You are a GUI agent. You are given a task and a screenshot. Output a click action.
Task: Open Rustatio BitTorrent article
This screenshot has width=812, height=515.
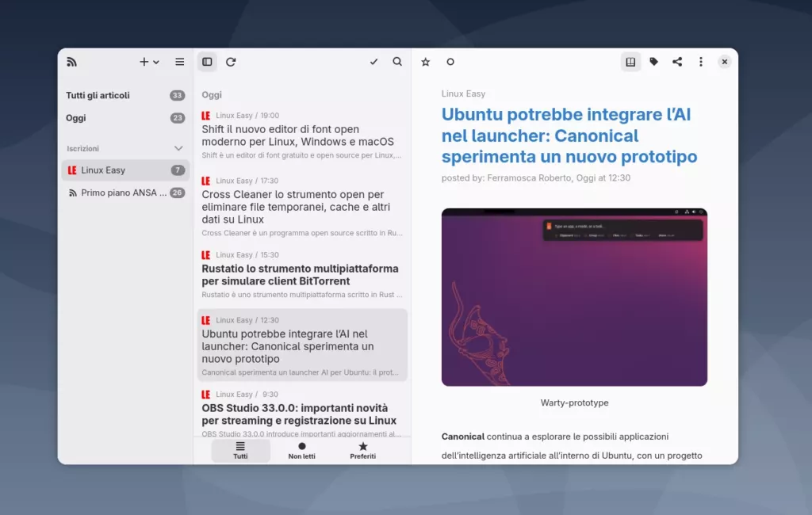302,274
